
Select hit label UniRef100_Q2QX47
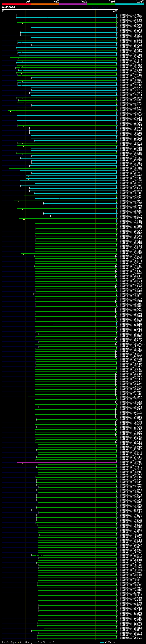131,555
